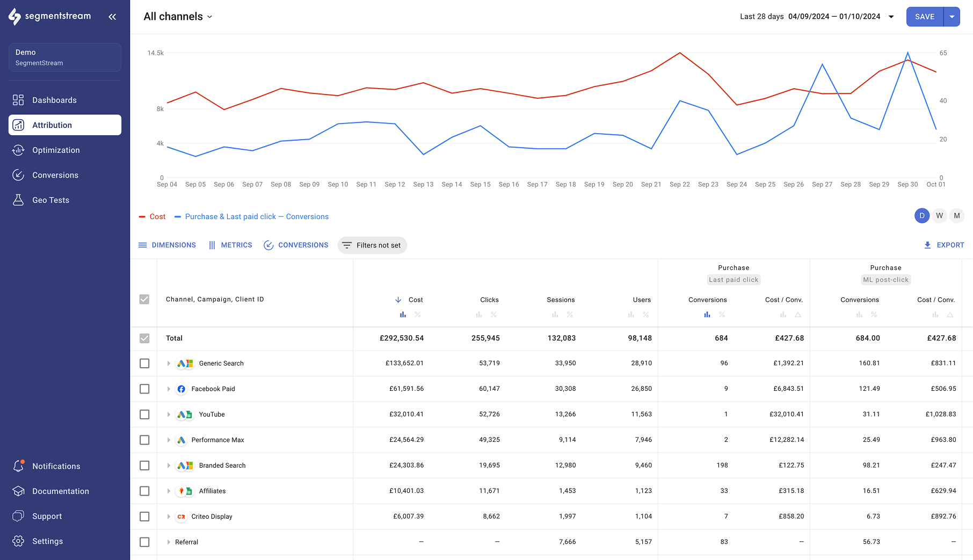This screenshot has height=560, width=973.
Task: Open Geo Tests in sidebar
Action: [65, 200]
